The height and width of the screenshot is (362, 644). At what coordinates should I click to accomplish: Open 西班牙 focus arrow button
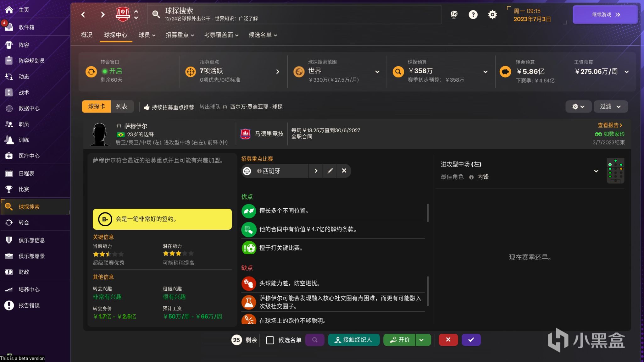(316, 171)
